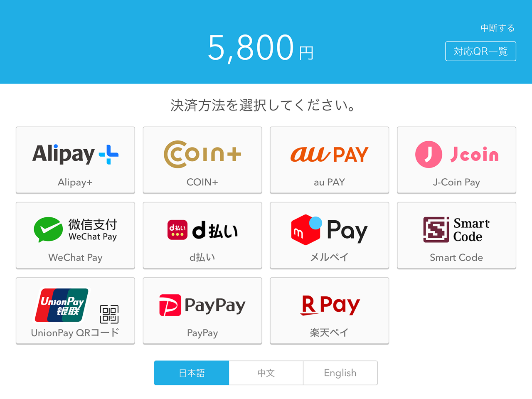This screenshot has width=532, height=399.
Task: Click the Alipay+ text label
Action: (x=75, y=182)
